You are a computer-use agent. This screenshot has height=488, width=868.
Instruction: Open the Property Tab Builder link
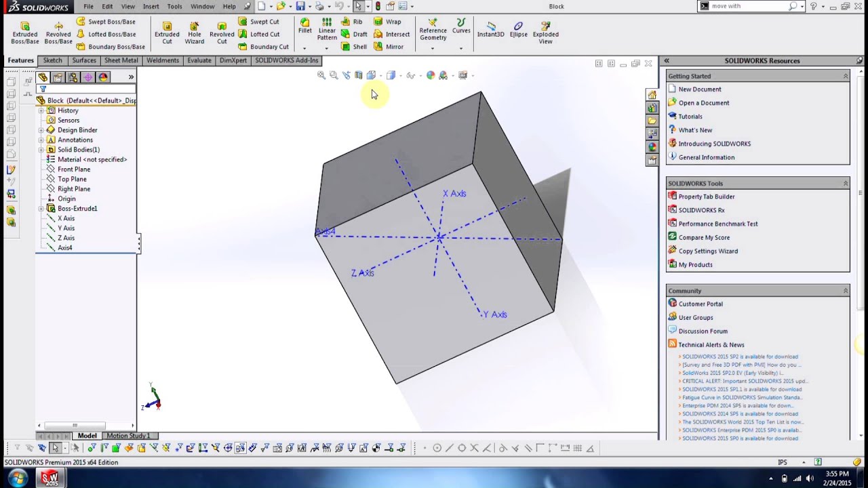(707, 197)
